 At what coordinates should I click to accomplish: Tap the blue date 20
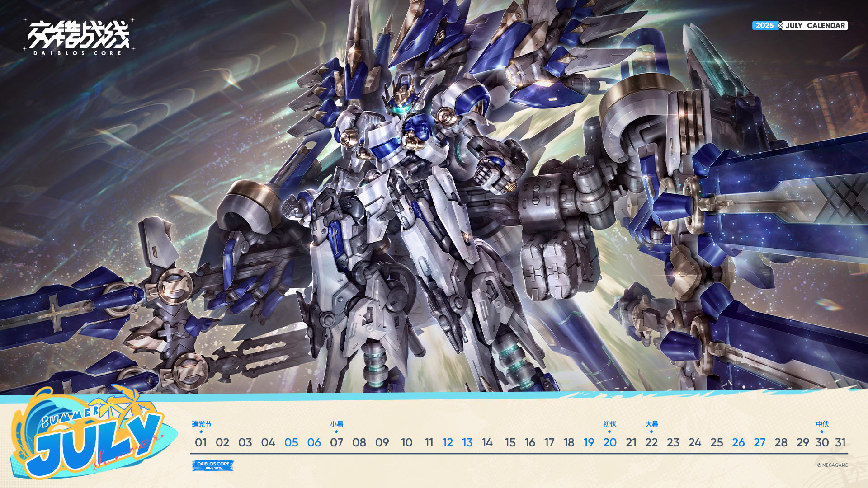[610, 442]
